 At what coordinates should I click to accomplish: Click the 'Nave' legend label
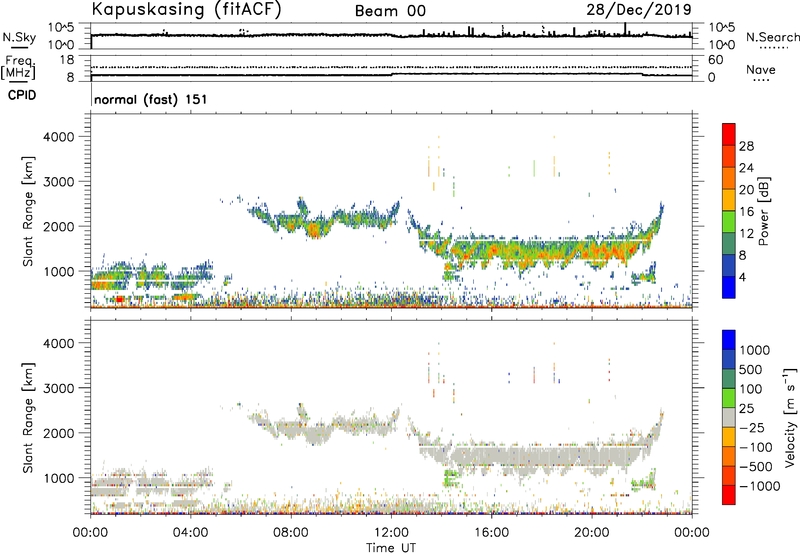click(761, 69)
